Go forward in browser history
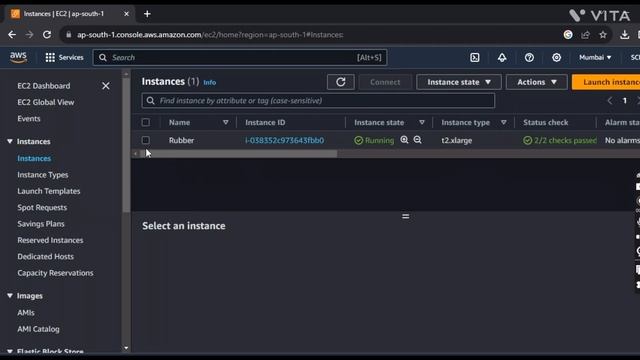640x360 pixels. 29,35
